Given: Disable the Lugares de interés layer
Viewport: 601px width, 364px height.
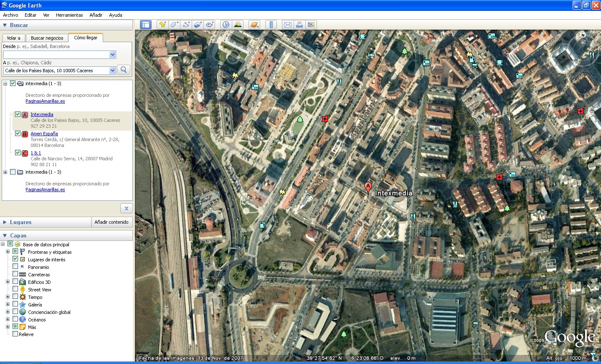Looking at the screenshot, I should click(15, 259).
